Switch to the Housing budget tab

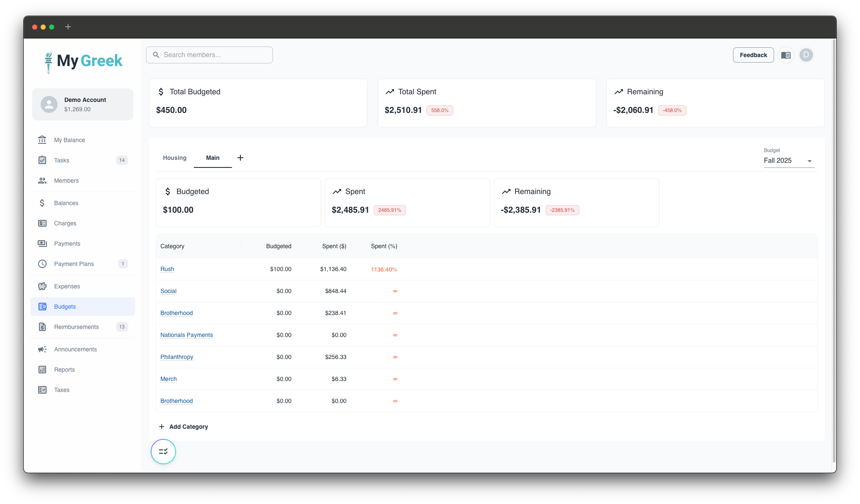tap(174, 158)
